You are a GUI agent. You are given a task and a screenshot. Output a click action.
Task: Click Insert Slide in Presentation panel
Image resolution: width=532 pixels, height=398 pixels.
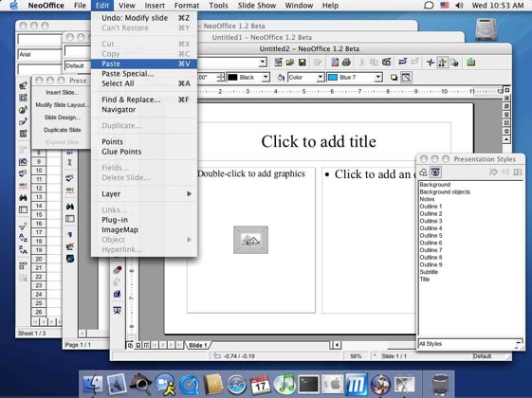62,93
